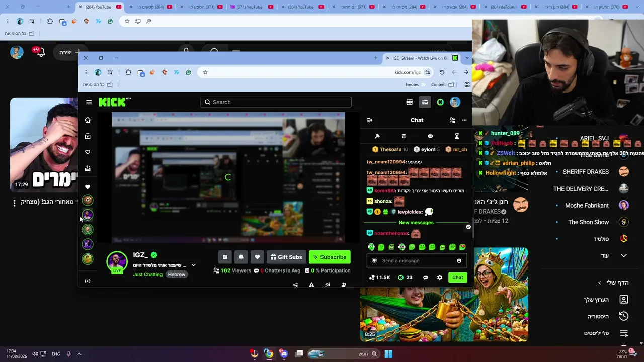Screen dimensions: 644x362
Task: Click the Kick logo
Action: pos(115,102)
